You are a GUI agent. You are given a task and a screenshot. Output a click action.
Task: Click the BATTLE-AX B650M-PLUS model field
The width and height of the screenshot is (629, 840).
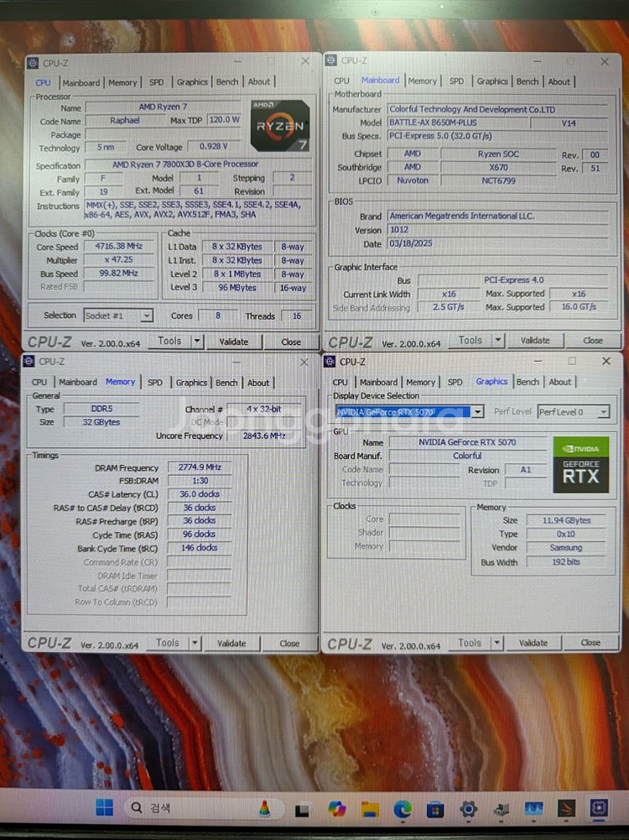coord(457,123)
